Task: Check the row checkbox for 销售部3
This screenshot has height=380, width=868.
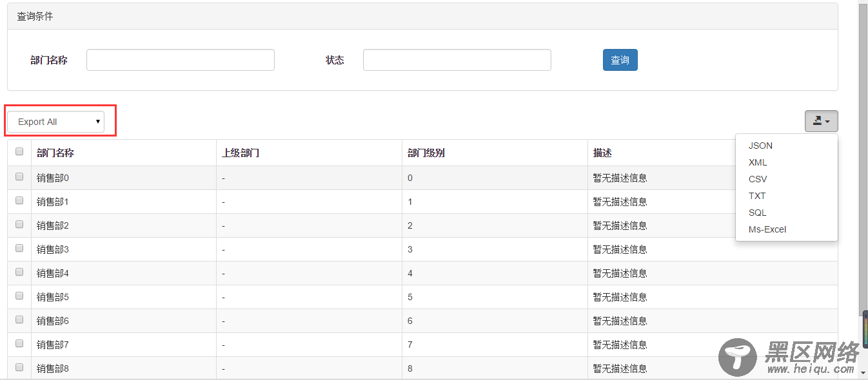Action: tap(19, 248)
